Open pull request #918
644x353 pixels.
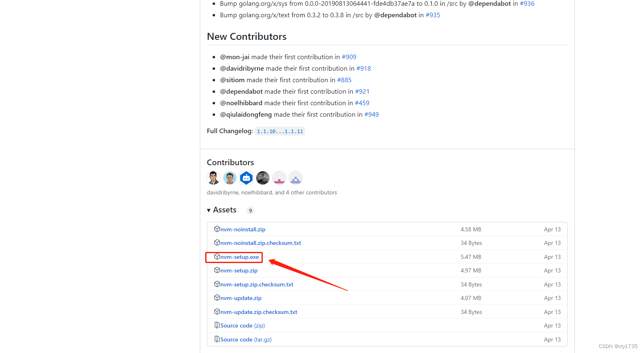pos(364,69)
